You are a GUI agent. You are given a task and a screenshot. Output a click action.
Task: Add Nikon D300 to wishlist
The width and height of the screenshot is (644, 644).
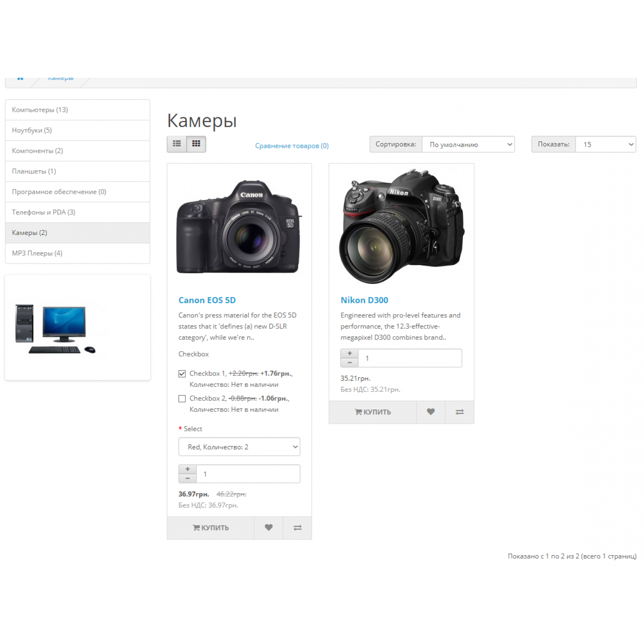(431, 412)
